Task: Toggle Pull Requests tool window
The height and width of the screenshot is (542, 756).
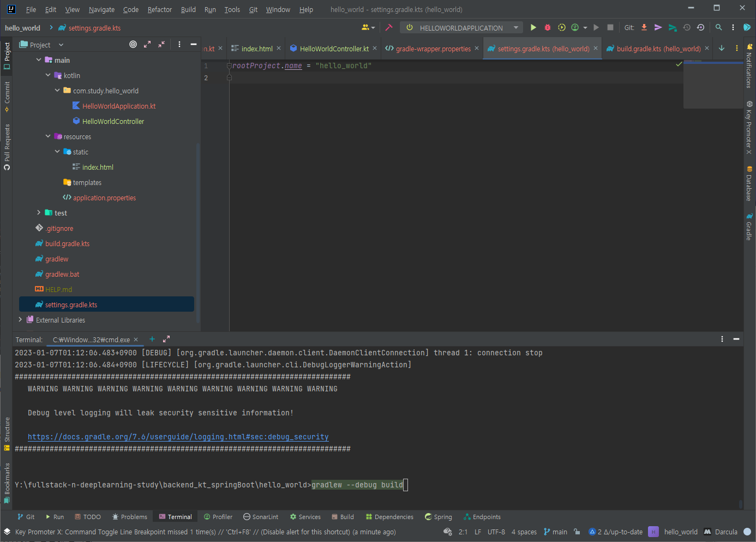Action: [x=7, y=147]
